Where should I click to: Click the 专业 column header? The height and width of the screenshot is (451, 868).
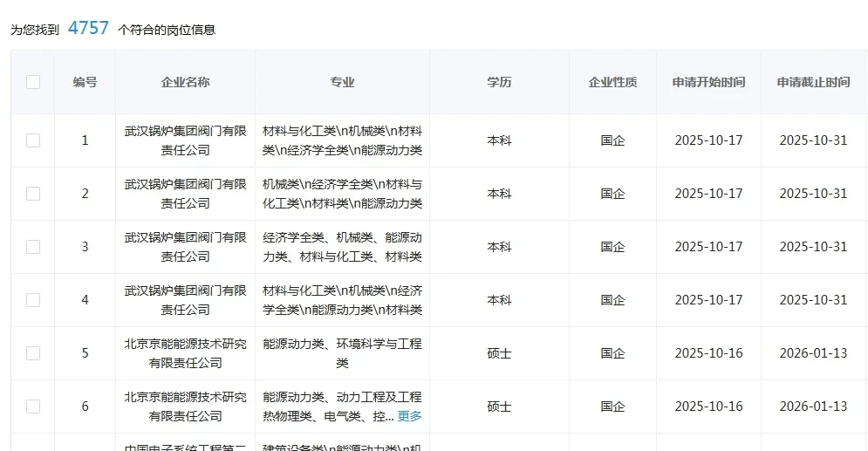point(342,82)
